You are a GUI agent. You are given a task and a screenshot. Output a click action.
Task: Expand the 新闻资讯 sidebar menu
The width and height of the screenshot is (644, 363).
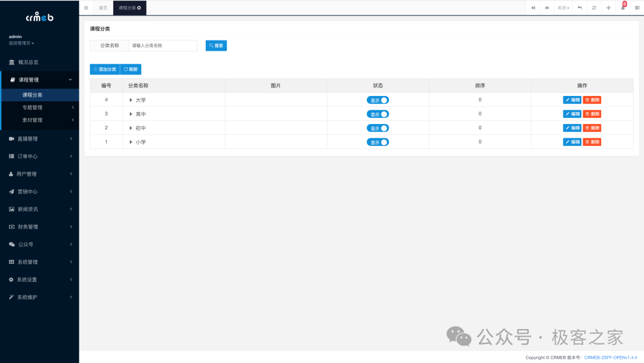(39, 209)
